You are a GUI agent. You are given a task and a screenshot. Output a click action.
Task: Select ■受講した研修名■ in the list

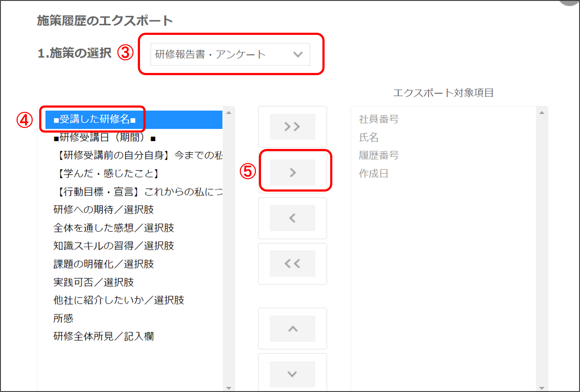[x=95, y=119]
